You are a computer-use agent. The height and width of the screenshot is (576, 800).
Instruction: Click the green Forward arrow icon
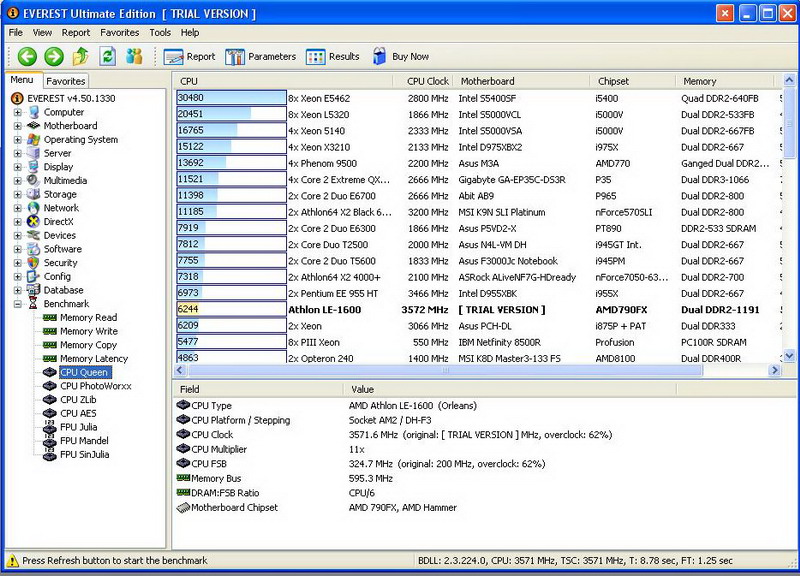[x=54, y=56]
